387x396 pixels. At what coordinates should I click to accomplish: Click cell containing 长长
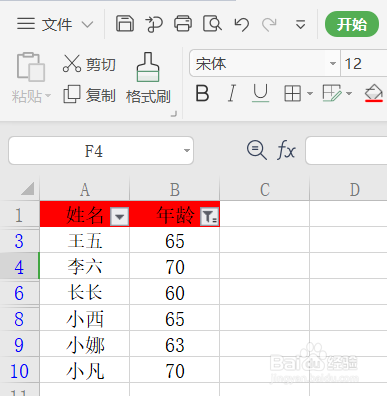[x=85, y=292]
